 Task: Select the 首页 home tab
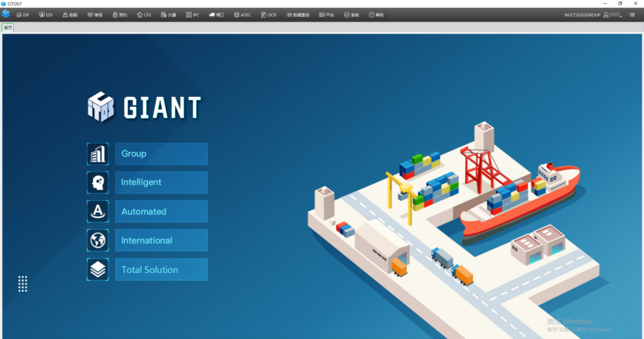click(8, 27)
